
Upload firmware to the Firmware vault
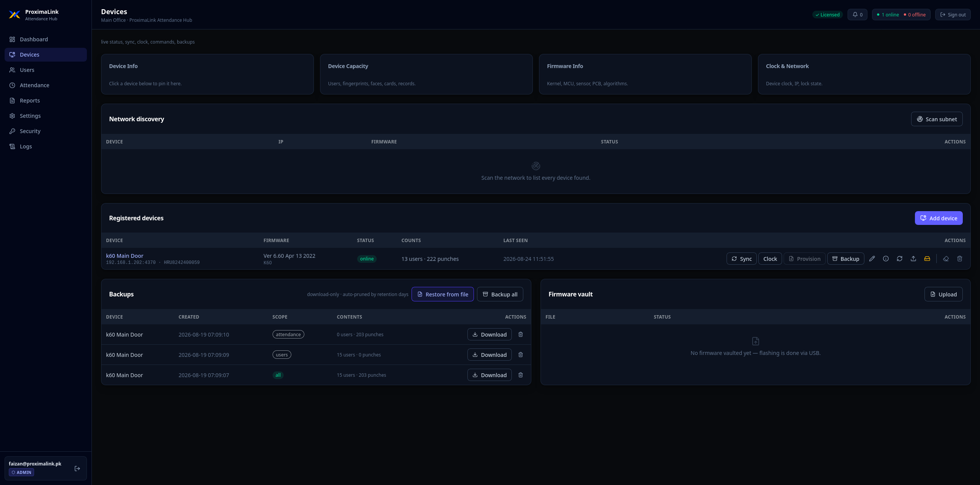coord(944,294)
